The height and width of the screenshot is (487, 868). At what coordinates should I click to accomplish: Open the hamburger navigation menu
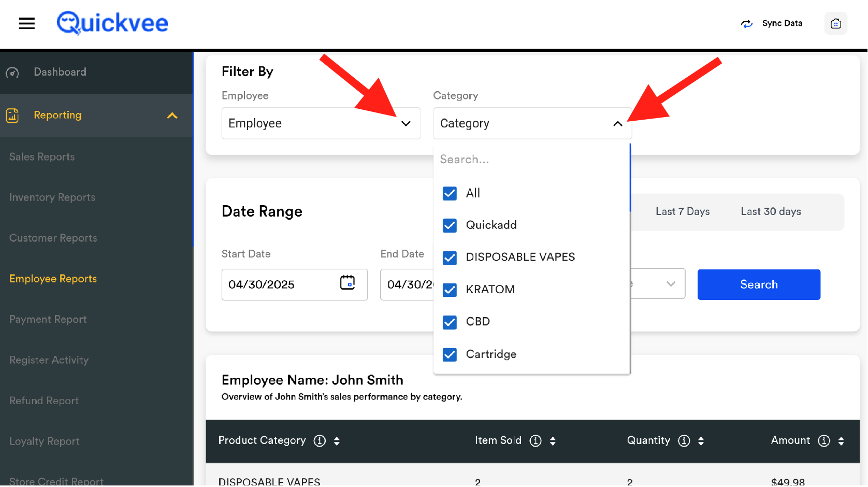[26, 23]
